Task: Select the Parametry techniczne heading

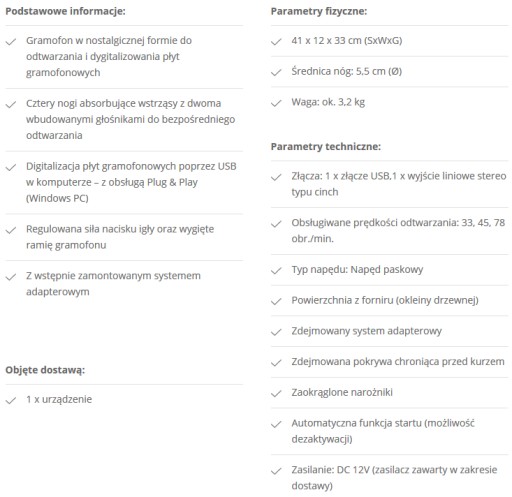Action: coord(326,147)
